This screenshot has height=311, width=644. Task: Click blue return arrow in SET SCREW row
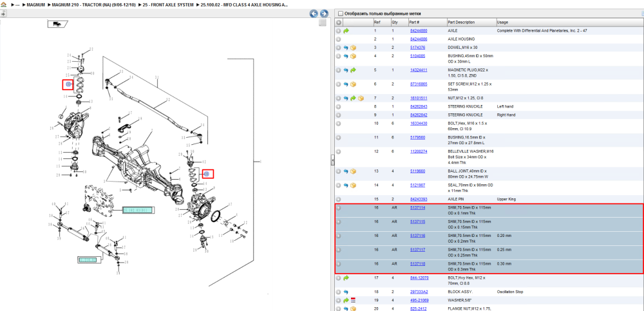pos(346,84)
